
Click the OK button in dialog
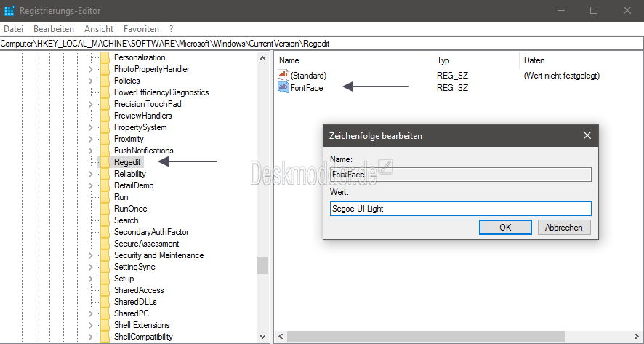(505, 228)
